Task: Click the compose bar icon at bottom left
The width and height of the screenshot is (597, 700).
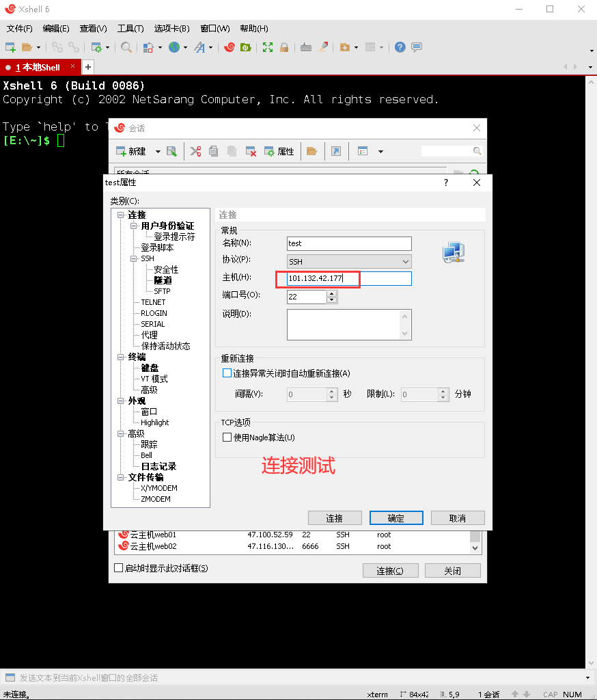Action: point(10,677)
